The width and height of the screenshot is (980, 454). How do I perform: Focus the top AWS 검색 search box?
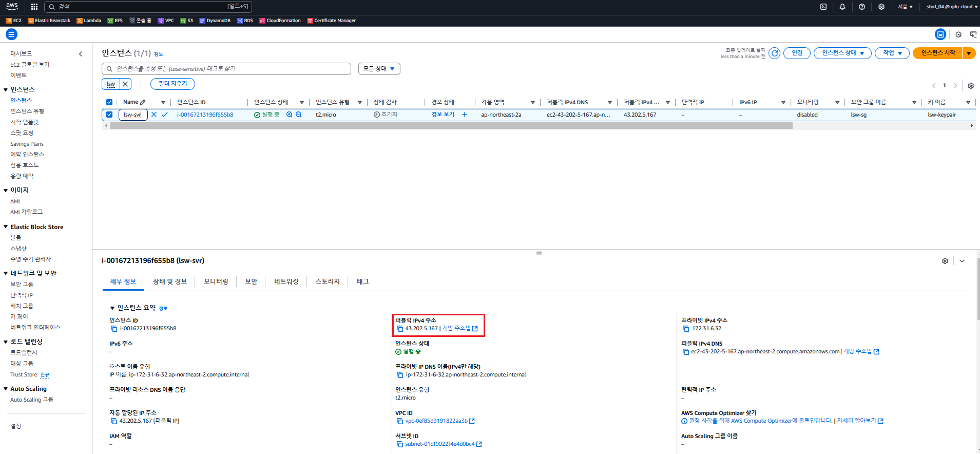(x=148, y=7)
